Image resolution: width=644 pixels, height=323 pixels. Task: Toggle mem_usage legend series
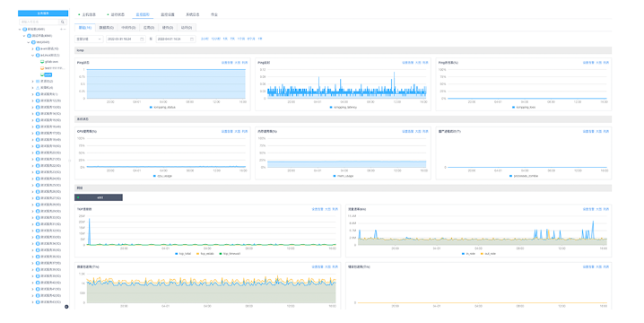[344, 176]
